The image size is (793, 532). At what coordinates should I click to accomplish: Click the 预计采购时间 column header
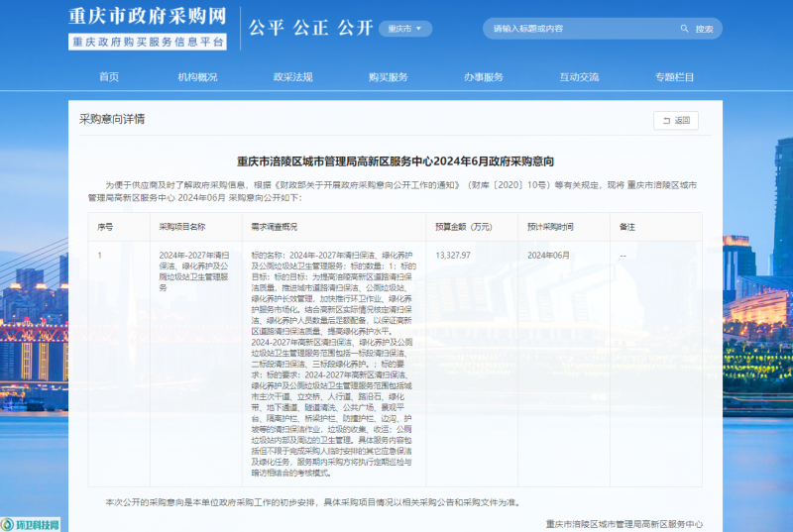(550, 226)
